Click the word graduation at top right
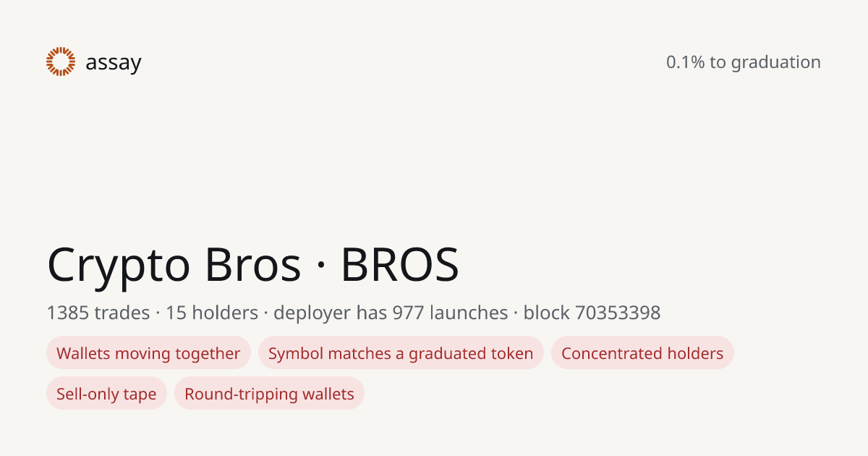This screenshot has width=868, height=456. coord(776,63)
